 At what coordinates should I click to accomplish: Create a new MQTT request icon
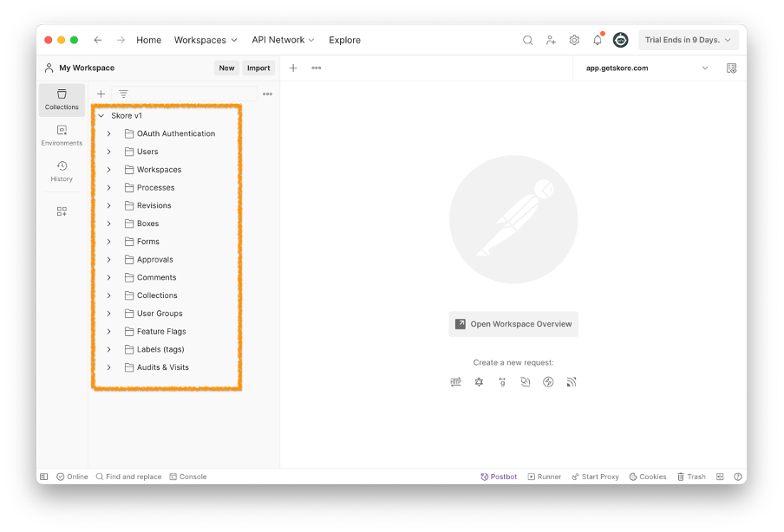point(572,382)
